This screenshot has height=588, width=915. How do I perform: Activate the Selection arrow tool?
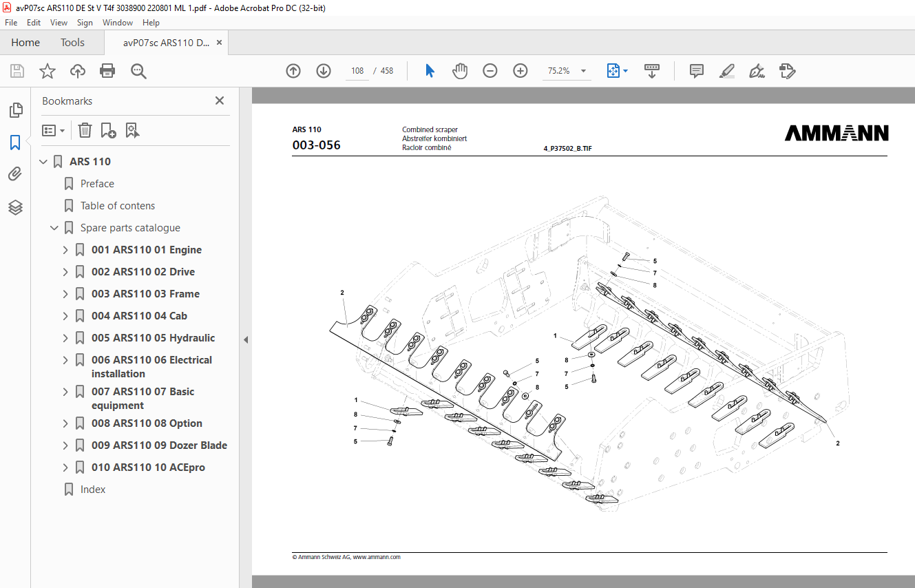pyautogui.click(x=430, y=71)
